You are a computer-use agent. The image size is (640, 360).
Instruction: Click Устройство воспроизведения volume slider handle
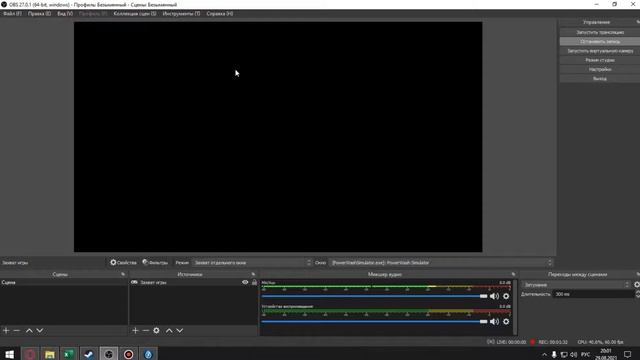483,322
